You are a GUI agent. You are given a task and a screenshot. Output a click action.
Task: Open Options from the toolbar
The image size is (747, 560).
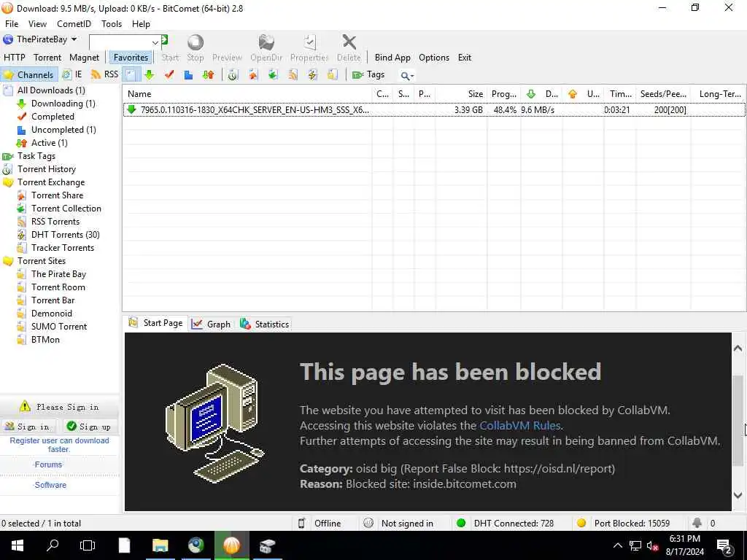[434, 58]
